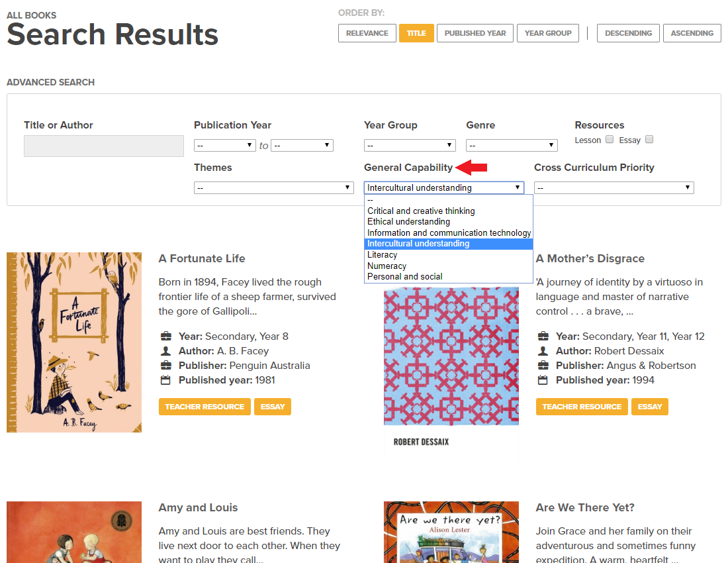The width and height of the screenshot is (728, 563).
Task: Click the person Author icon for Robert Dessaix
Action: click(543, 350)
